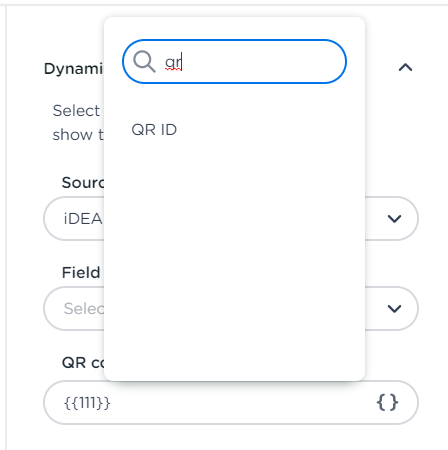Click the magnifier search icon
448x450 pixels.
[144, 62]
